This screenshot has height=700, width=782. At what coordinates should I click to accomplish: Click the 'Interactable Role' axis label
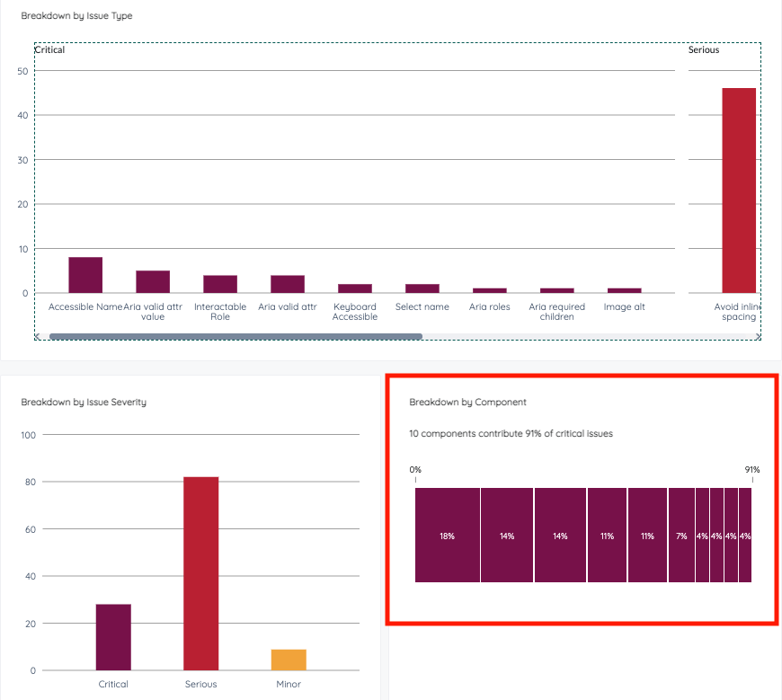click(220, 312)
